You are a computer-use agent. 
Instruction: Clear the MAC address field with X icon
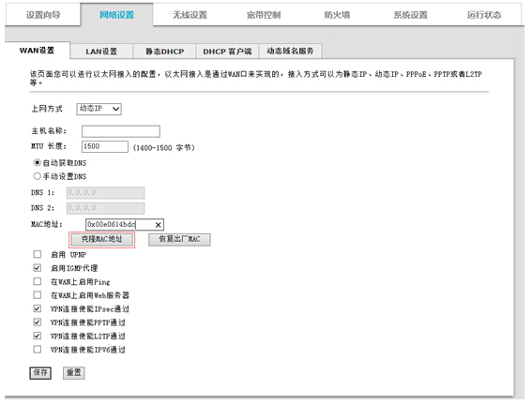click(159, 225)
